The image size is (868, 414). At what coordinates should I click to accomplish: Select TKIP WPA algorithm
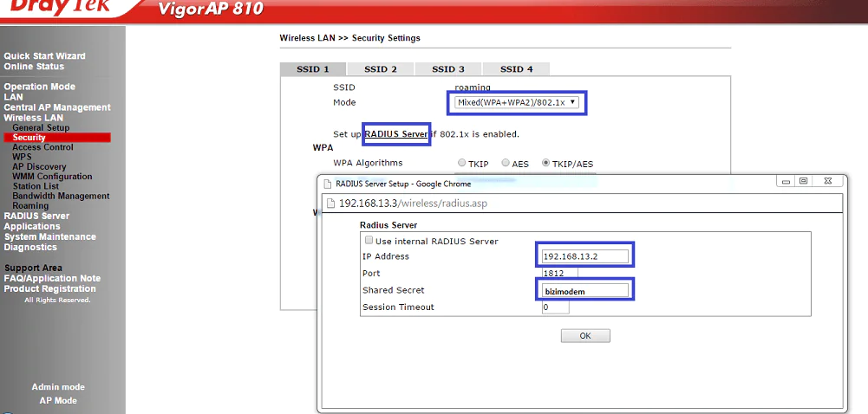point(461,163)
